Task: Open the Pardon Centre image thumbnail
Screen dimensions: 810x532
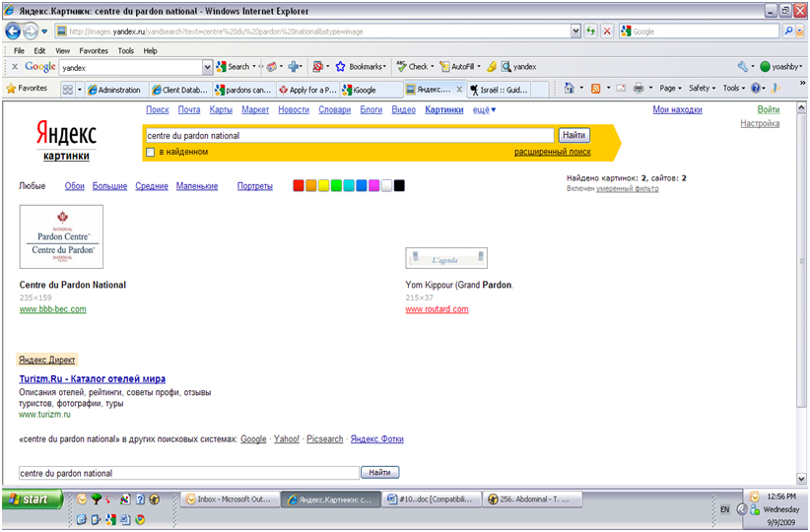Action: 61,236
